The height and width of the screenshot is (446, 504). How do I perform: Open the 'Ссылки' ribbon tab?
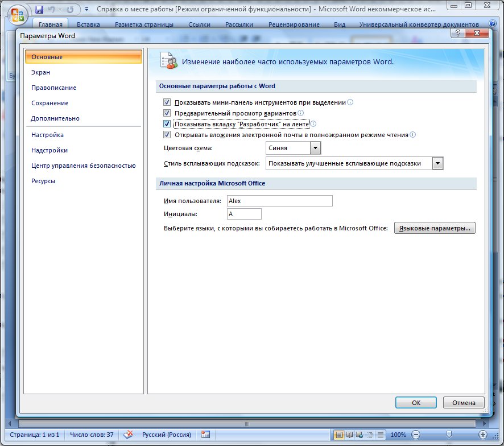pyautogui.click(x=199, y=24)
